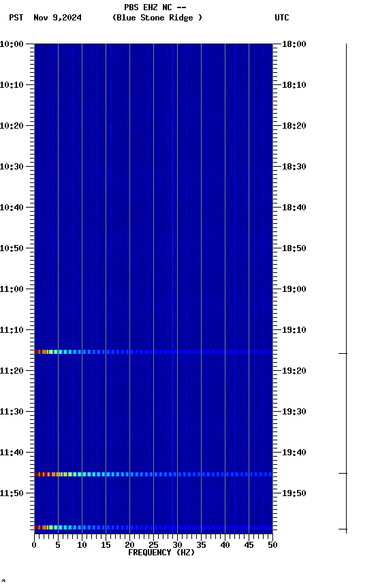Click the 25 Hz frequency tick label
The height and width of the screenshot is (588, 376).
point(153,545)
